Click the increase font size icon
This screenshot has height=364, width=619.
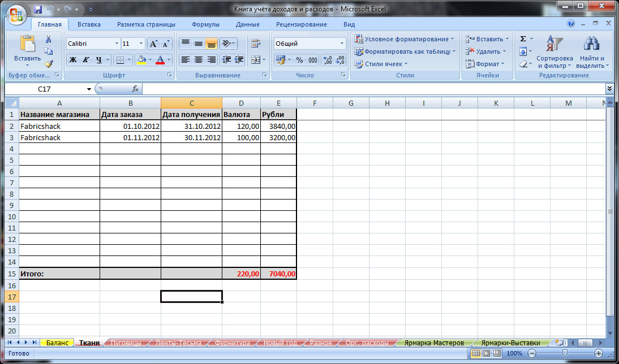(153, 44)
